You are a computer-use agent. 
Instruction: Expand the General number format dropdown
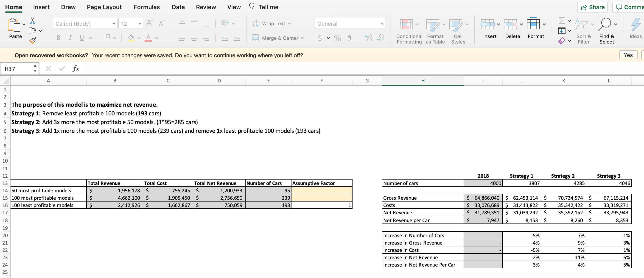click(x=382, y=23)
